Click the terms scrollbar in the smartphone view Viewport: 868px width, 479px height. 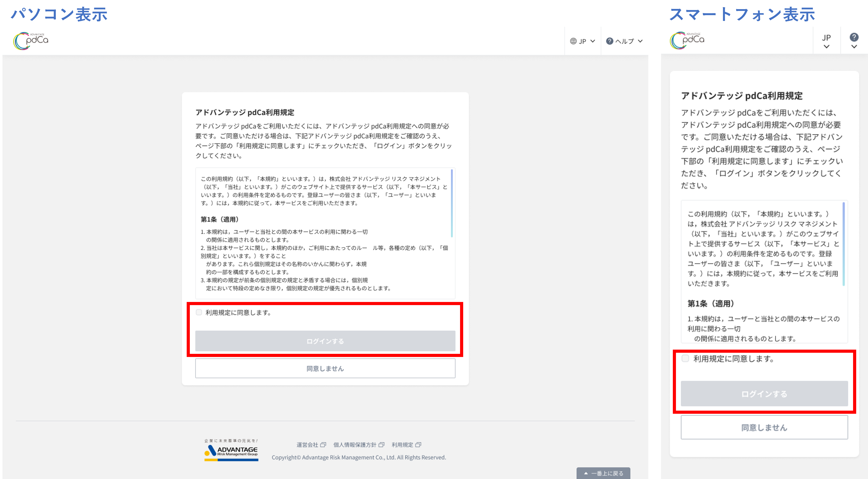point(843,244)
